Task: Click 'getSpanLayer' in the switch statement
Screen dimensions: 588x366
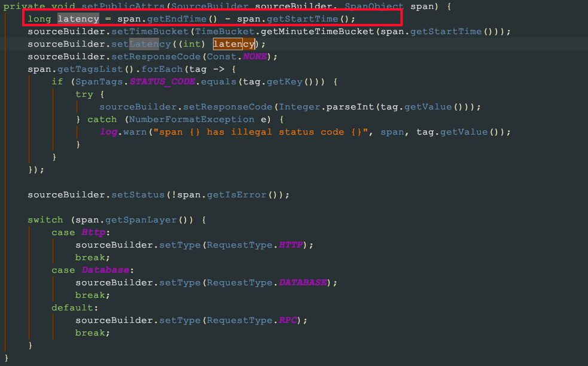Action: coord(141,219)
